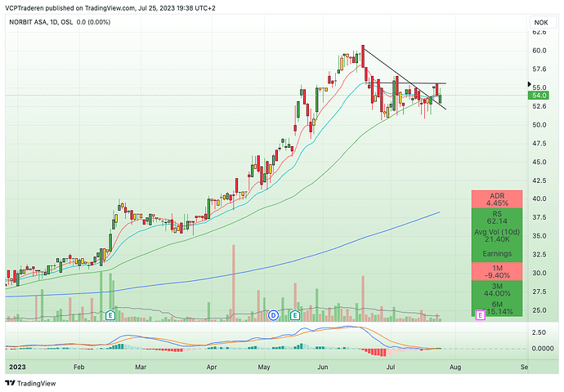The height and width of the screenshot is (392, 564).
Task: Click the VCPTraderen published header text
Action: pyautogui.click(x=110, y=8)
